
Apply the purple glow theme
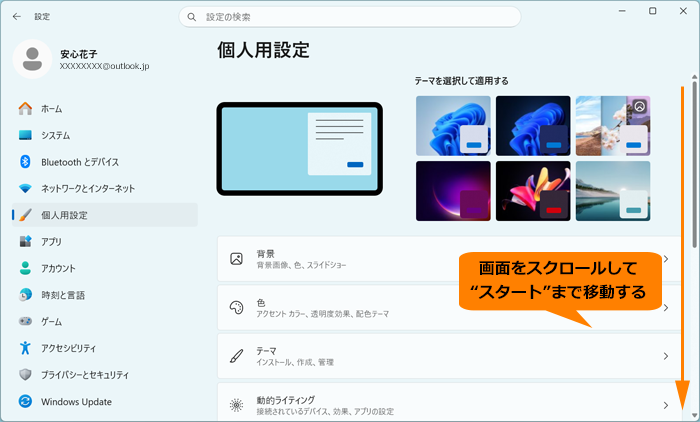click(x=453, y=191)
